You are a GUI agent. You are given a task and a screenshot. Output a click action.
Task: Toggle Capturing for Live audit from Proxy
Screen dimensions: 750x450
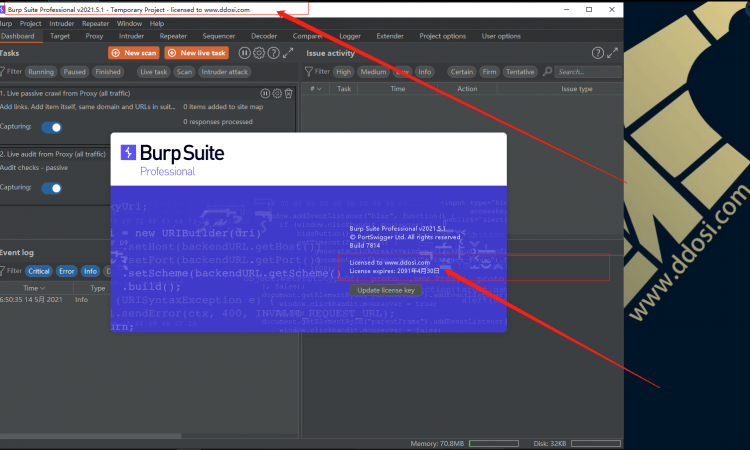tap(52, 188)
